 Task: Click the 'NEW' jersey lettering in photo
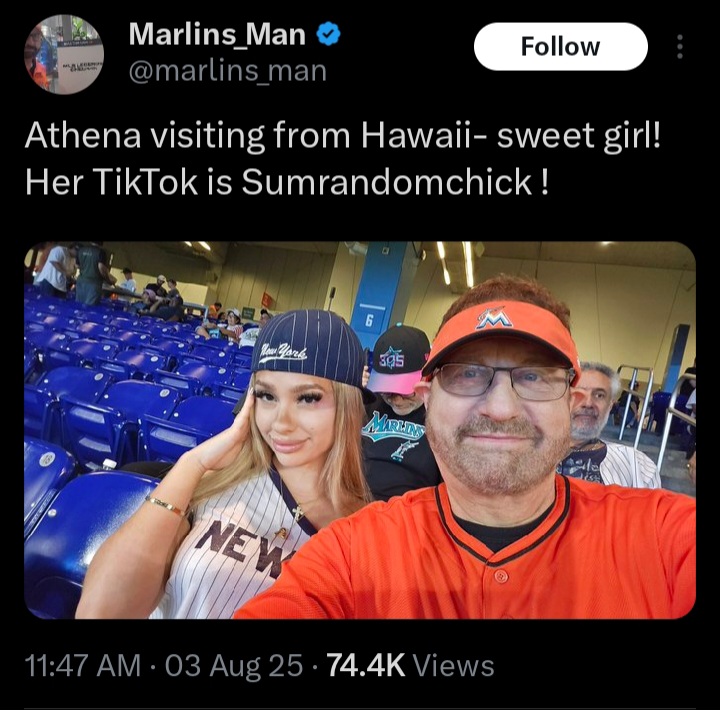(241, 549)
